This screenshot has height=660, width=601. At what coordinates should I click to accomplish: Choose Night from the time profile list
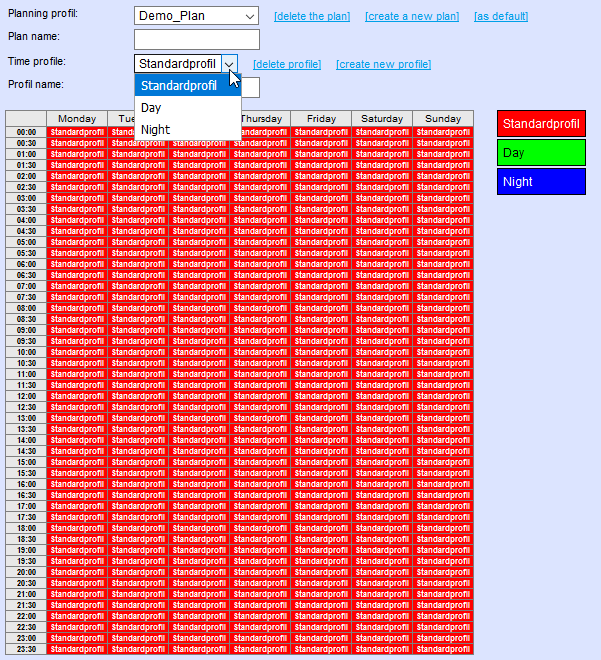tap(188, 130)
